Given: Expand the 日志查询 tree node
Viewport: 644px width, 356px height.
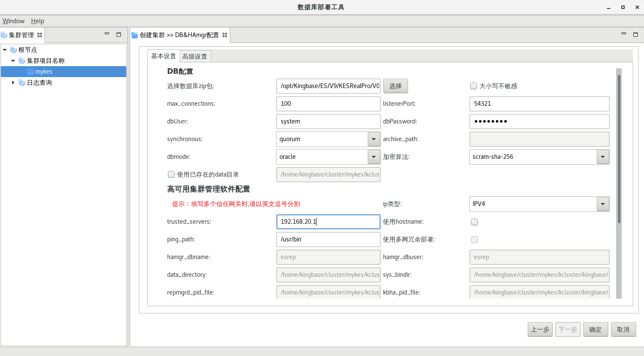Looking at the screenshot, I should click(x=13, y=83).
